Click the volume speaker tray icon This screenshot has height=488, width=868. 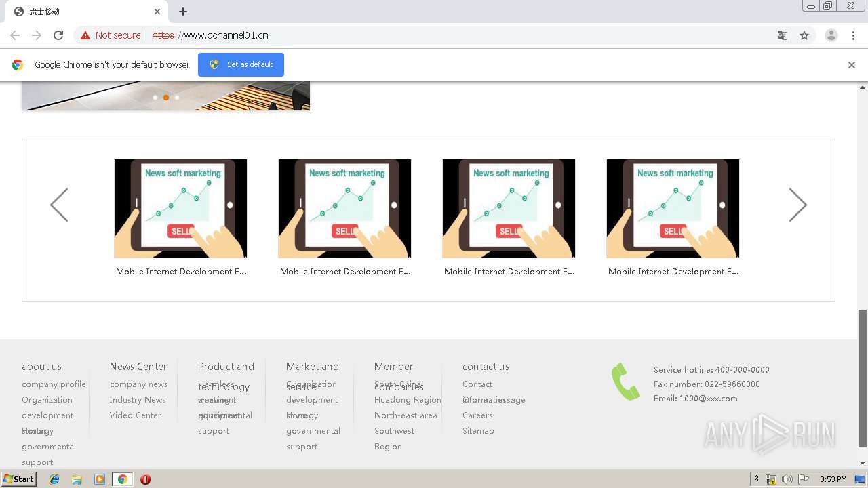787,479
